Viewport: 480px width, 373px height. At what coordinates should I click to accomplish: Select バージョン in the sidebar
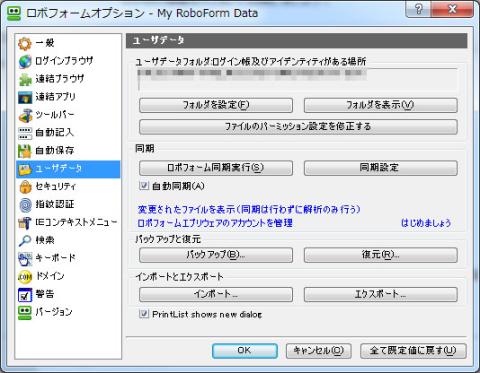(x=68, y=312)
